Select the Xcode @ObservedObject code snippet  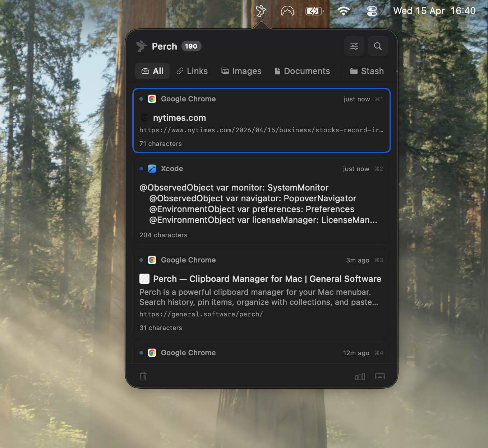point(258,204)
